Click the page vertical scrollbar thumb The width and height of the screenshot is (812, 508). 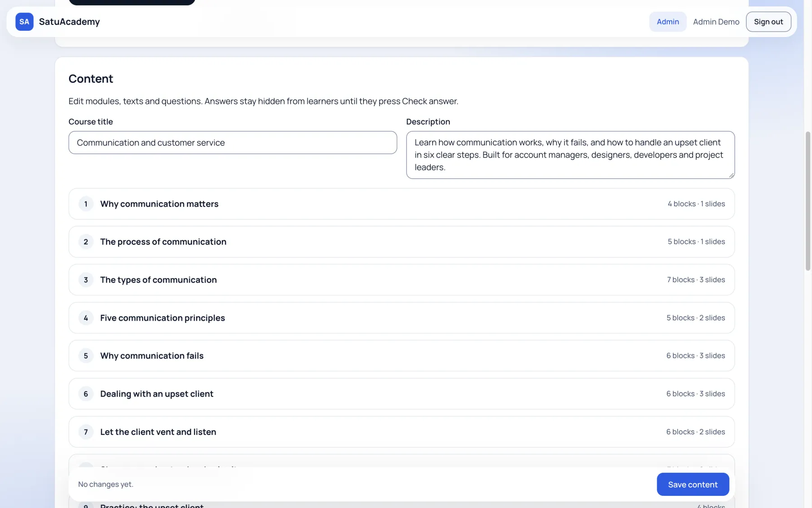(x=808, y=201)
